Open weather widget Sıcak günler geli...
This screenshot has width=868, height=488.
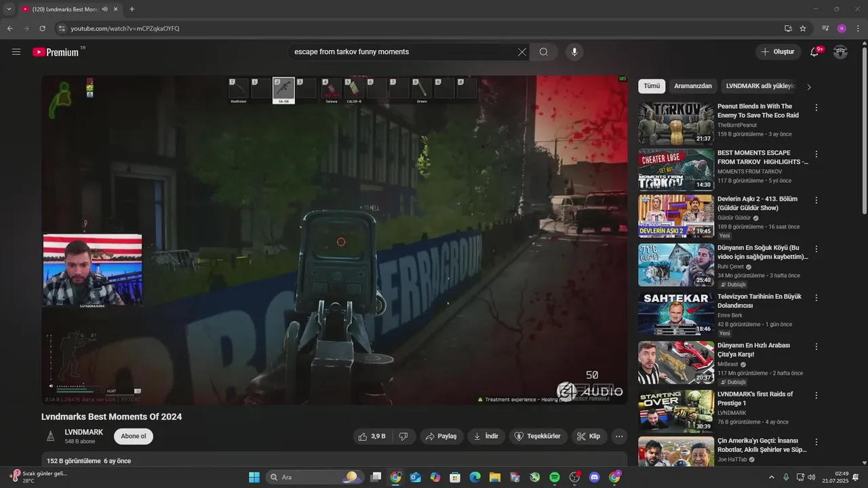click(39, 477)
